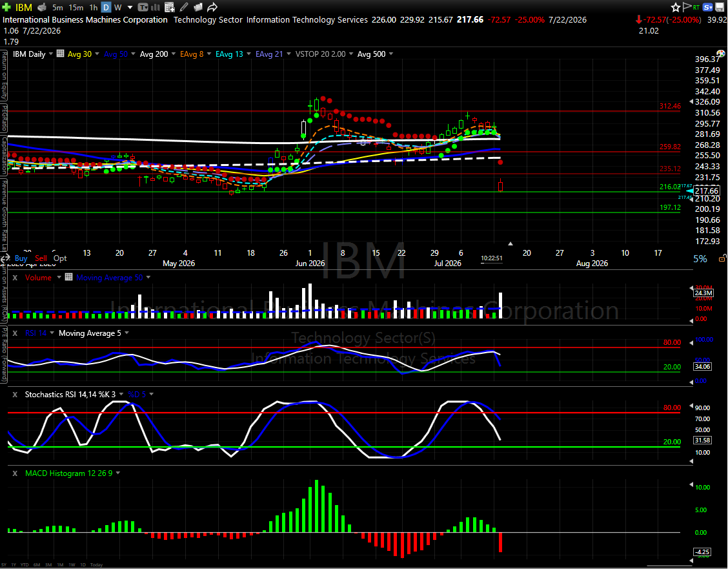
Task: Click the share arrow icon
Action: [212, 7]
